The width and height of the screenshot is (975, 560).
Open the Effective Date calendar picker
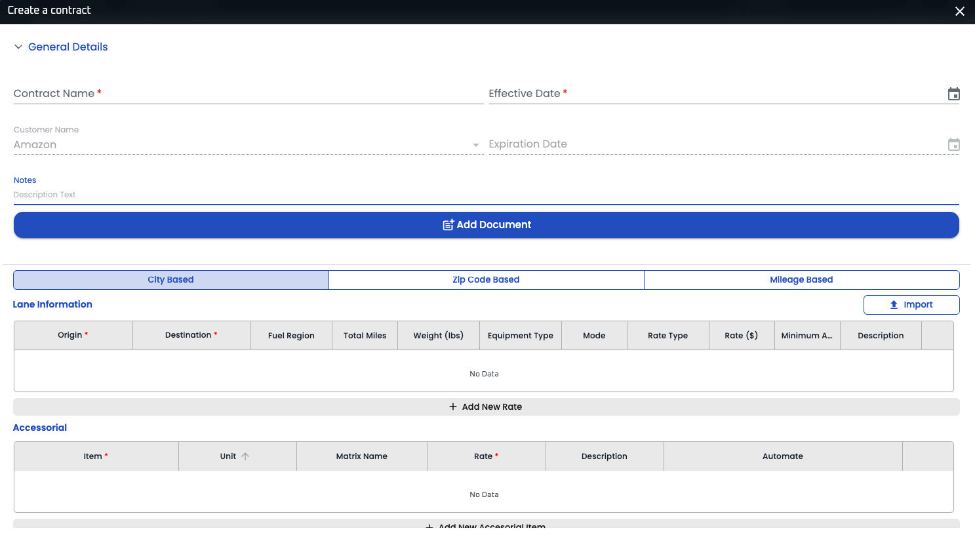point(953,94)
